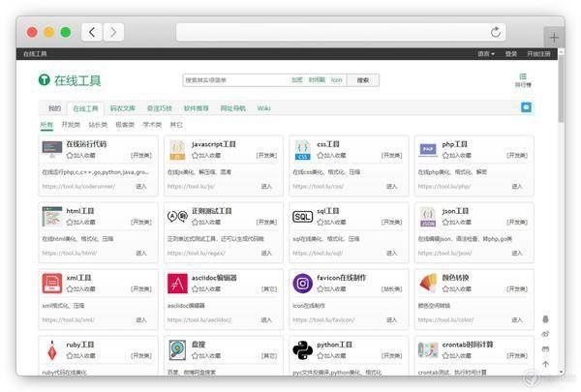Favorite javascript工具 with its star
Screen dimensions: 581x392
[195, 156]
